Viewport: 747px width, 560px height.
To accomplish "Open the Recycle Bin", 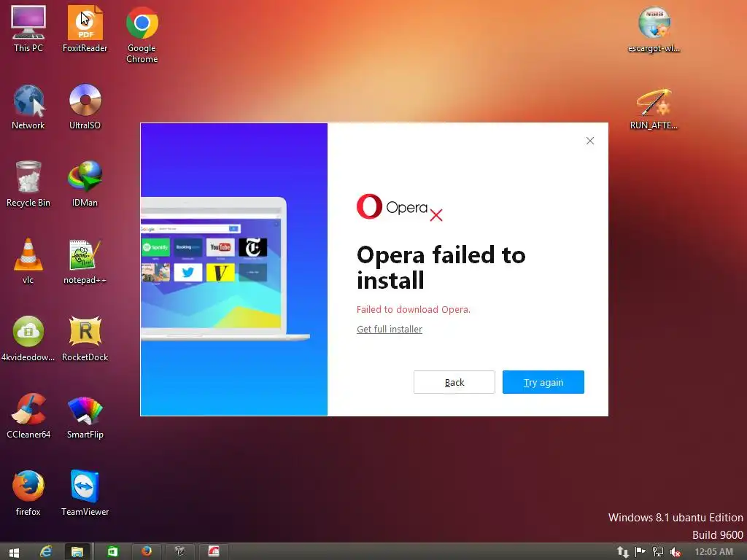I will tap(28, 184).
